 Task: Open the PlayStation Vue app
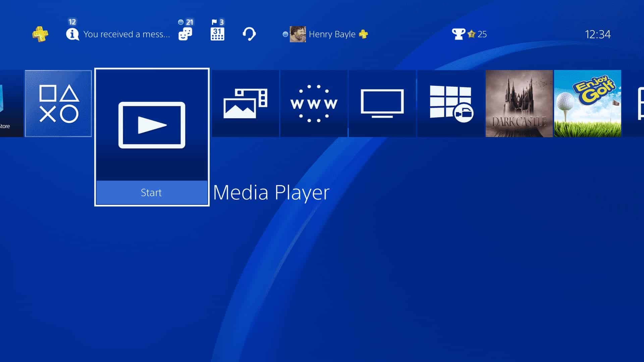[381, 104]
